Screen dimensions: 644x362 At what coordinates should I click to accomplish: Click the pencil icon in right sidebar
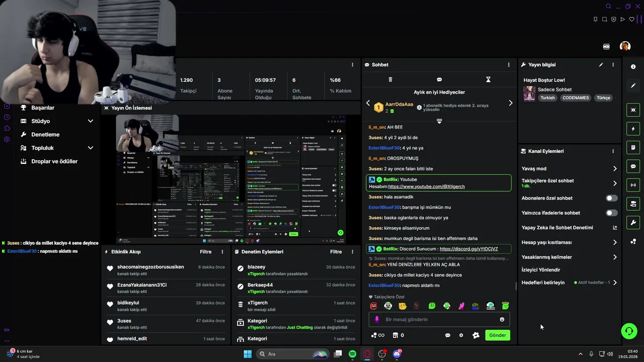tap(633, 85)
